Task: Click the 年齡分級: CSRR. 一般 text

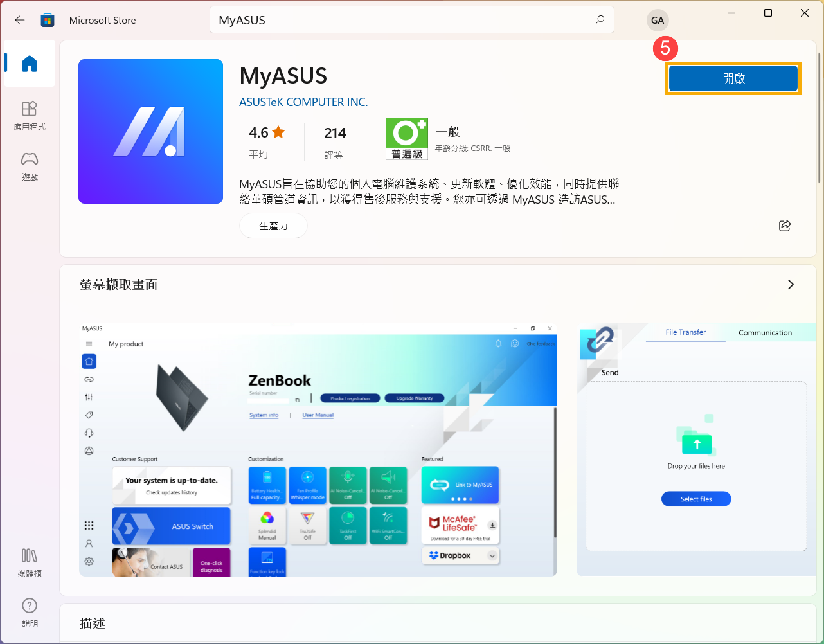Action: tap(472, 148)
